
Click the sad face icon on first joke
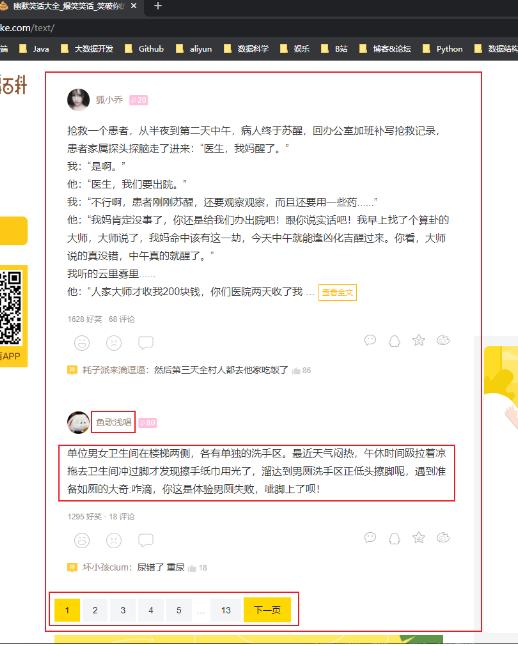(x=114, y=342)
